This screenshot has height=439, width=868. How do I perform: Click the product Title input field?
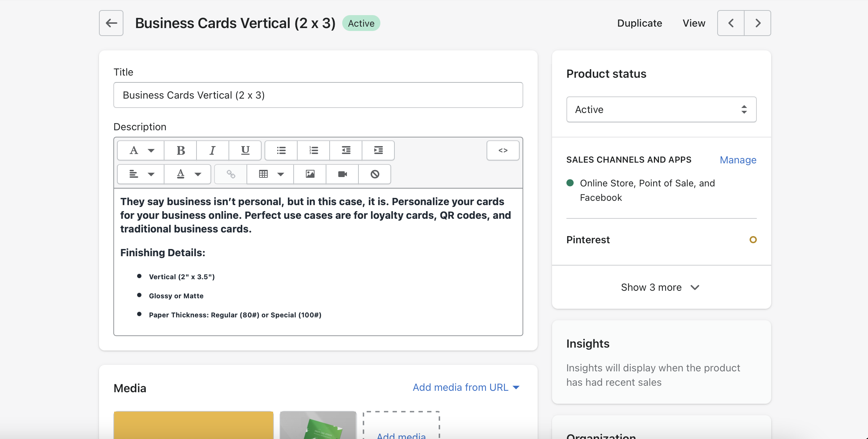(x=318, y=95)
